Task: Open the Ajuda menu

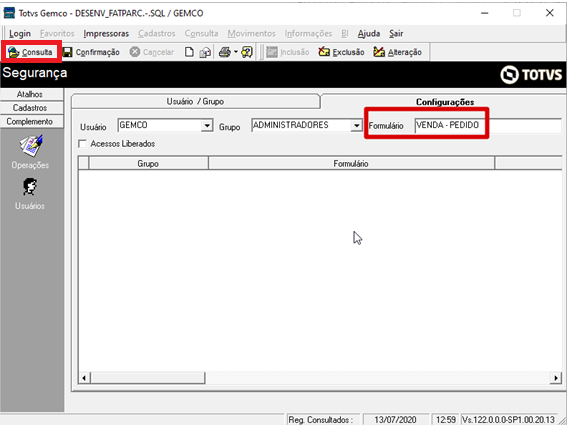Action: point(369,34)
